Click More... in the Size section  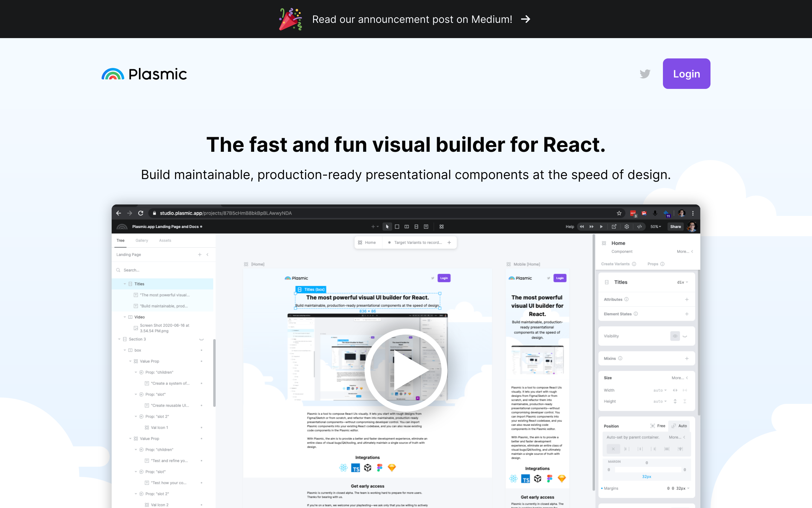click(679, 378)
